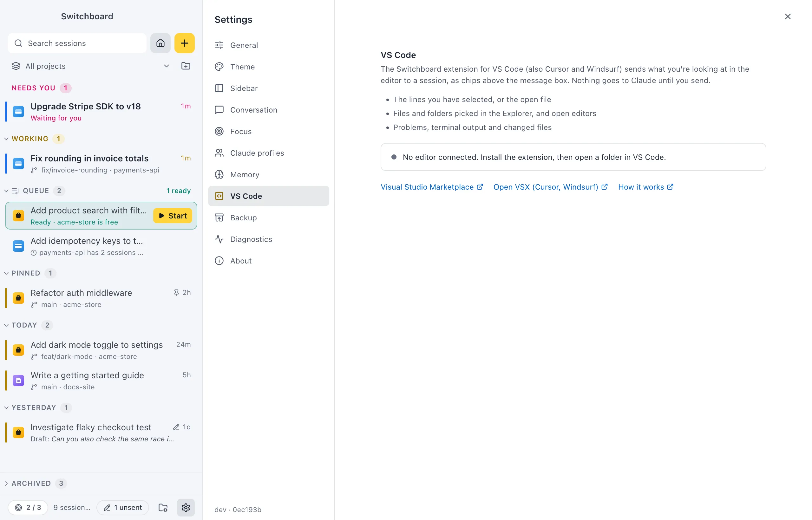Open All projects dropdown
The width and height of the screenshot is (812, 520).
coord(90,66)
